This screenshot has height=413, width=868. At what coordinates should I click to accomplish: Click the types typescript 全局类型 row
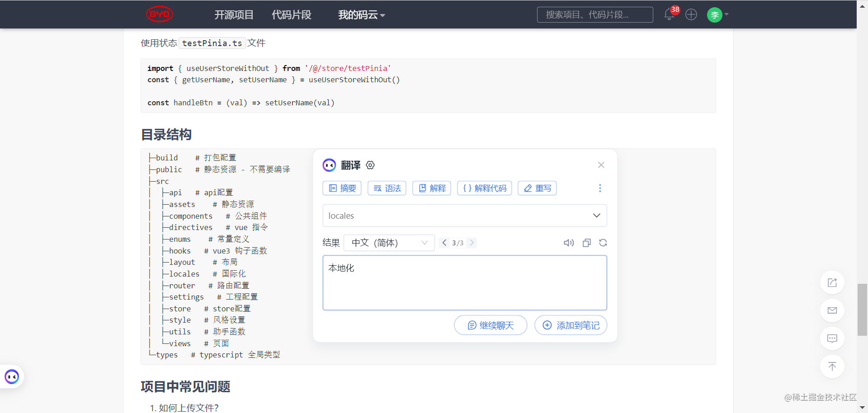[x=214, y=355]
